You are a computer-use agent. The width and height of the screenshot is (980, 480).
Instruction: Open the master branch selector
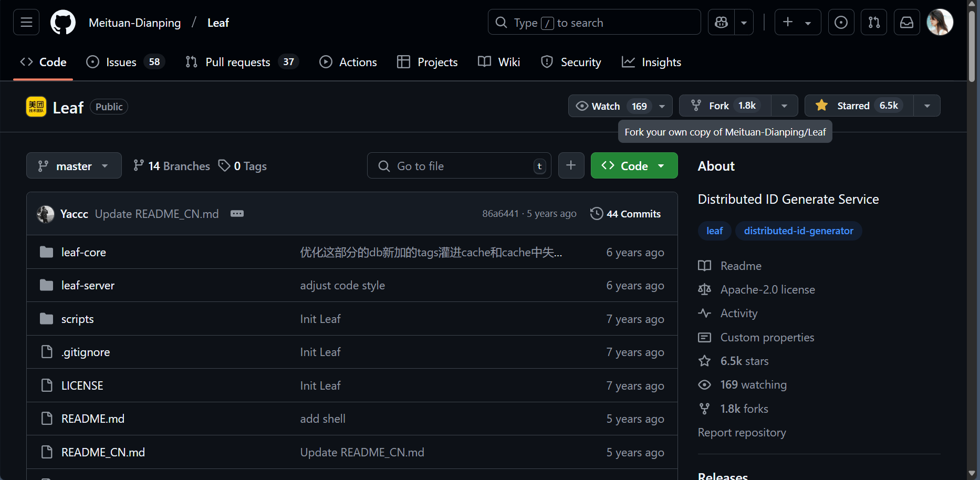tap(74, 165)
